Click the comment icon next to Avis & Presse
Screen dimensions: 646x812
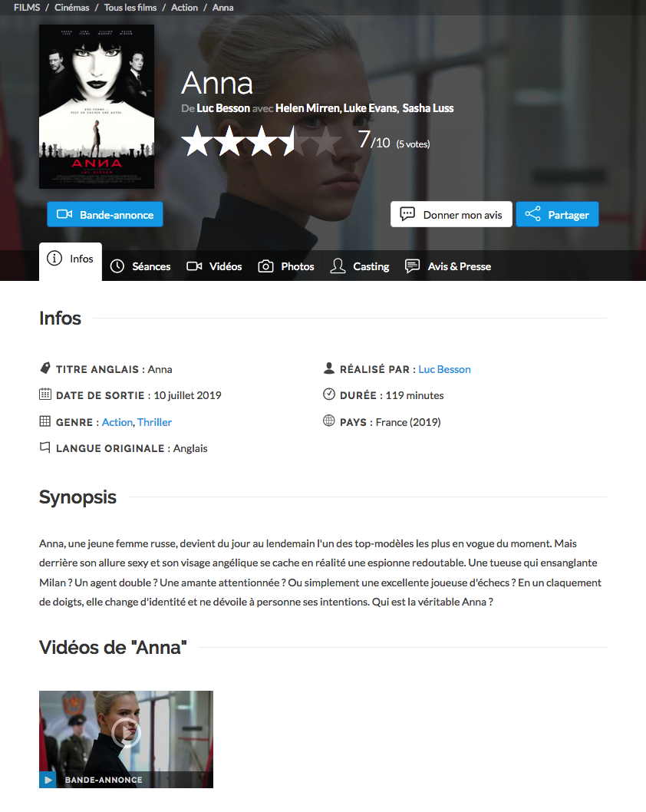tap(412, 266)
